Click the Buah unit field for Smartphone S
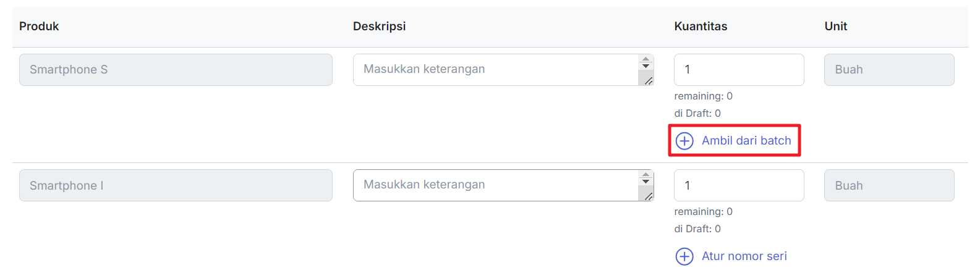The height and width of the screenshot is (278, 980). [x=889, y=70]
